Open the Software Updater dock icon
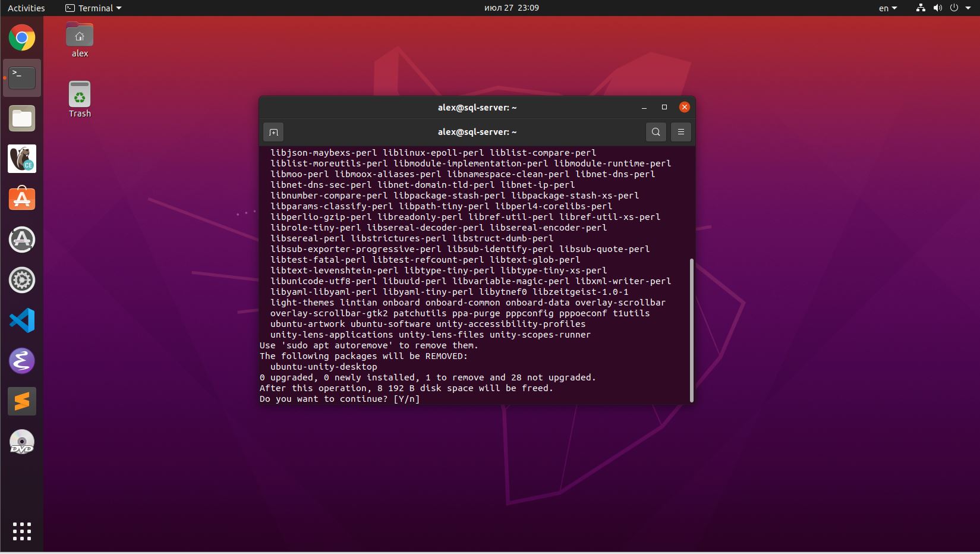Image resolution: width=980 pixels, height=554 pixels. tap(22, 240)
